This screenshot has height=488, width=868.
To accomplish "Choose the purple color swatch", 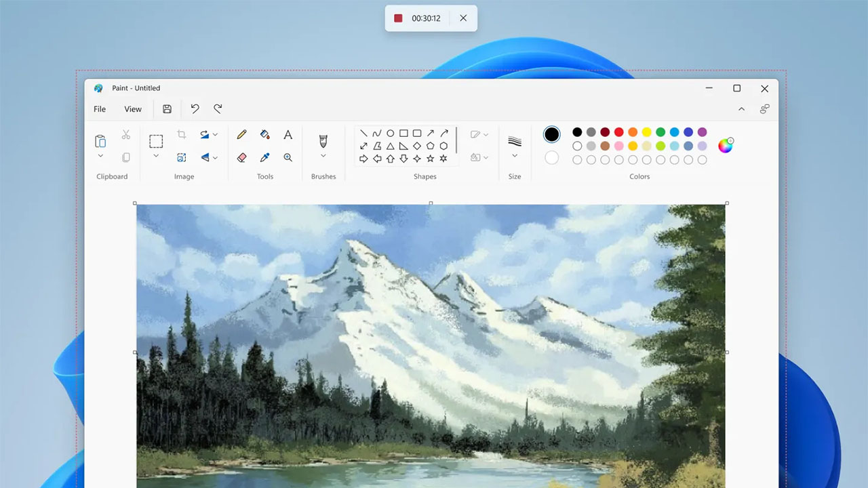I will [x=703, y=132].
